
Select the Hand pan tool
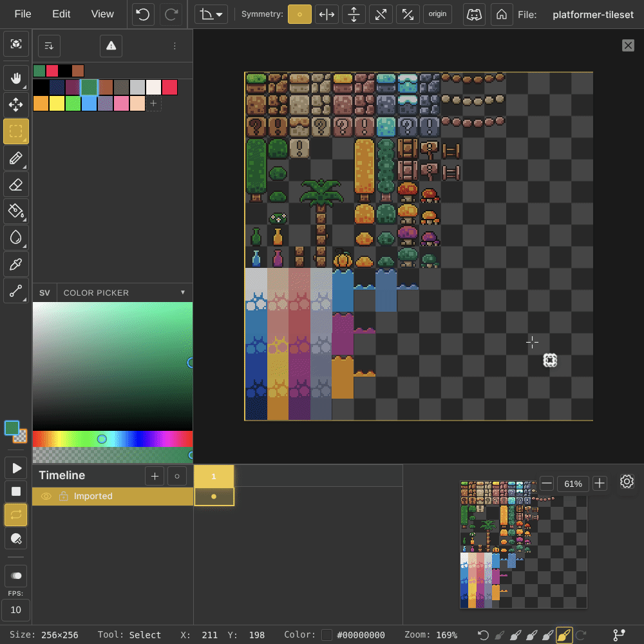click(x=16, y=78)
